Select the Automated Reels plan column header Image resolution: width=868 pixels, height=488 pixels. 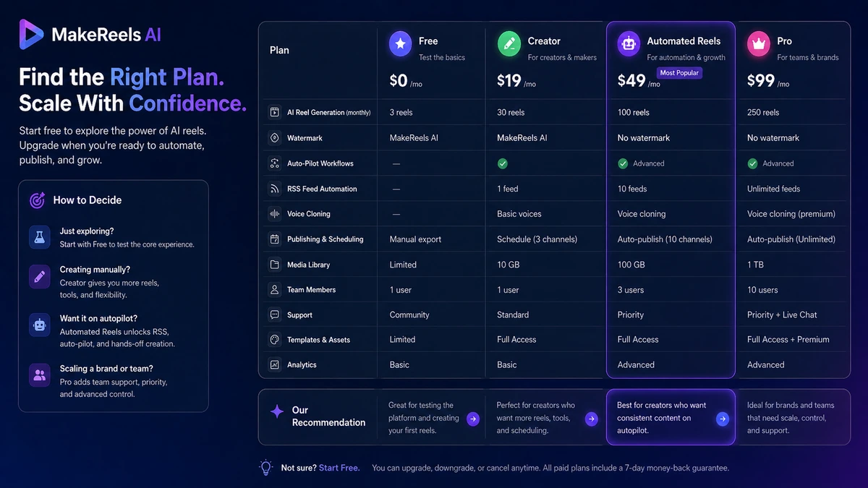pos(671,60)
